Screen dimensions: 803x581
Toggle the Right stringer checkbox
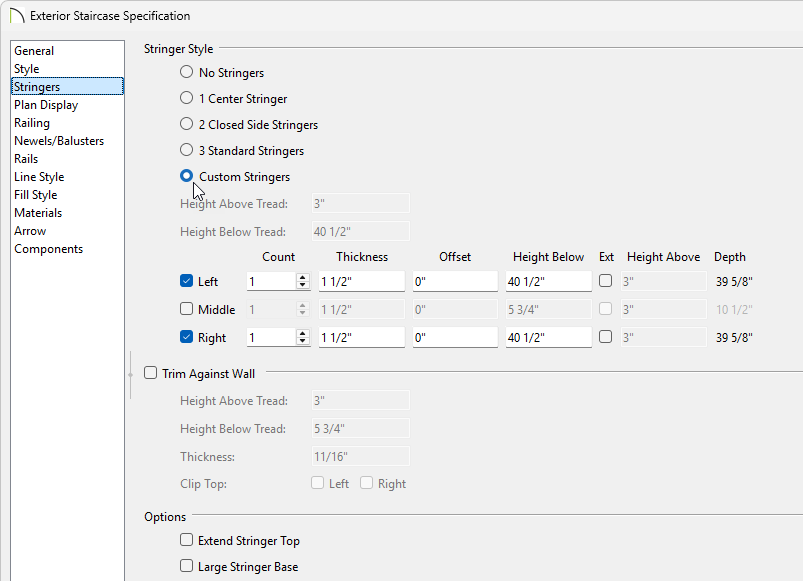187,338
